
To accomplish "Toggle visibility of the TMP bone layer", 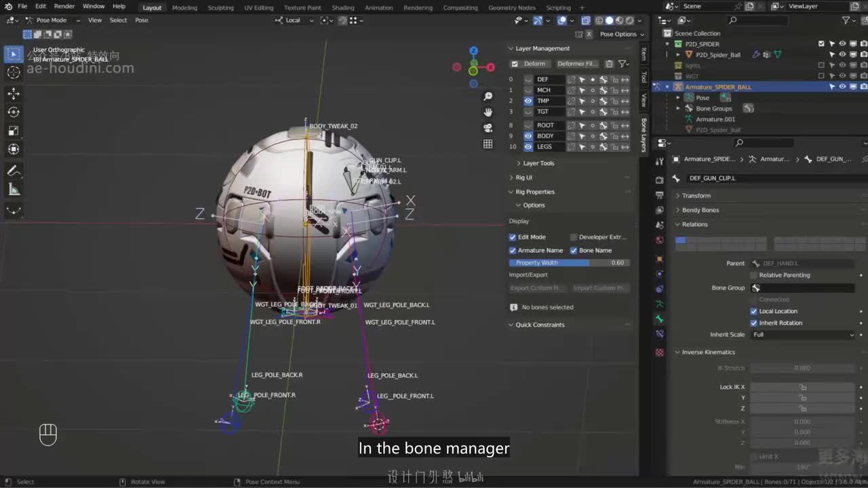I will tap(528, 101).
